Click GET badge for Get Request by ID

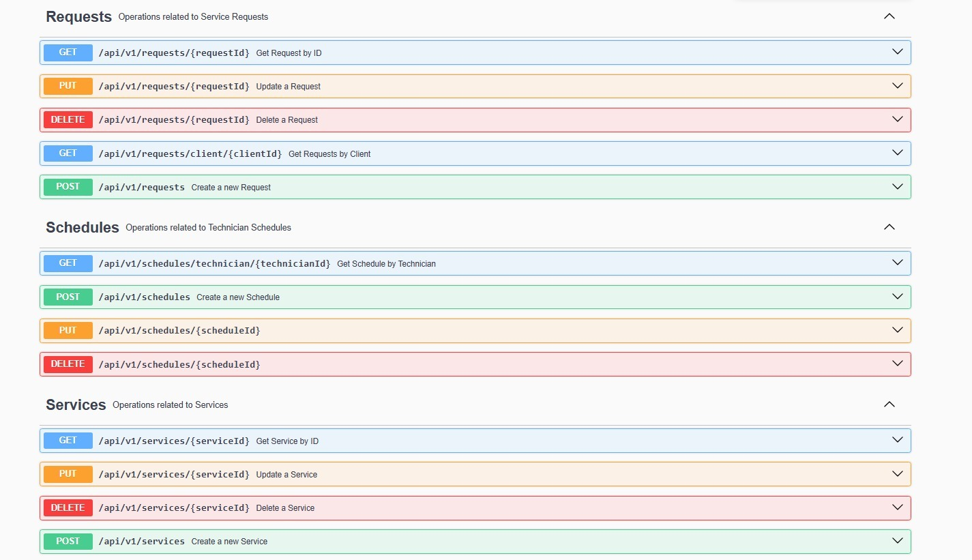coord(68,53)
